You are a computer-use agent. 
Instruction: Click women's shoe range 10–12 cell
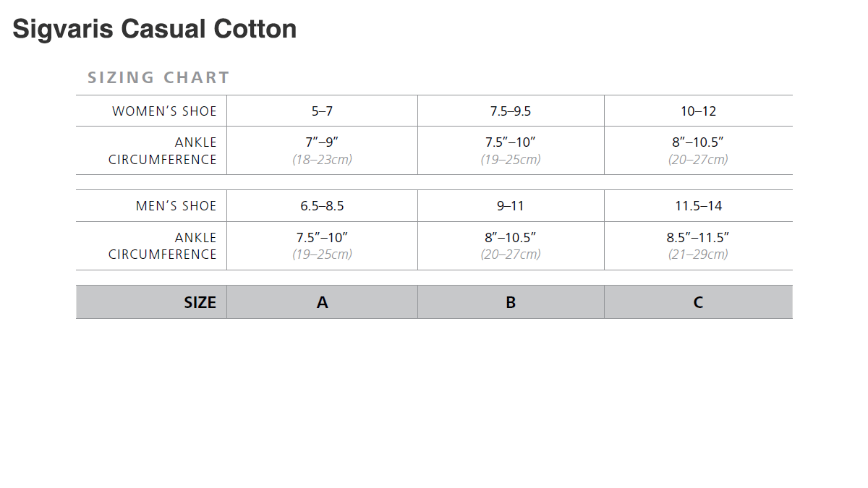[x=698, y=111]
